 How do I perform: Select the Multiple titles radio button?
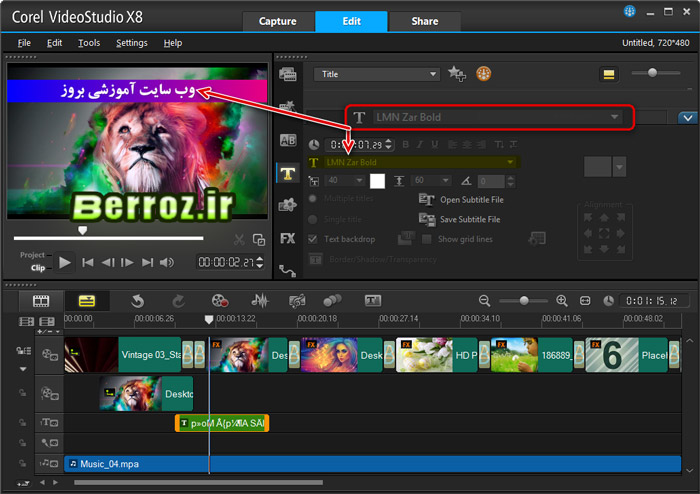(x=316, y=199)
